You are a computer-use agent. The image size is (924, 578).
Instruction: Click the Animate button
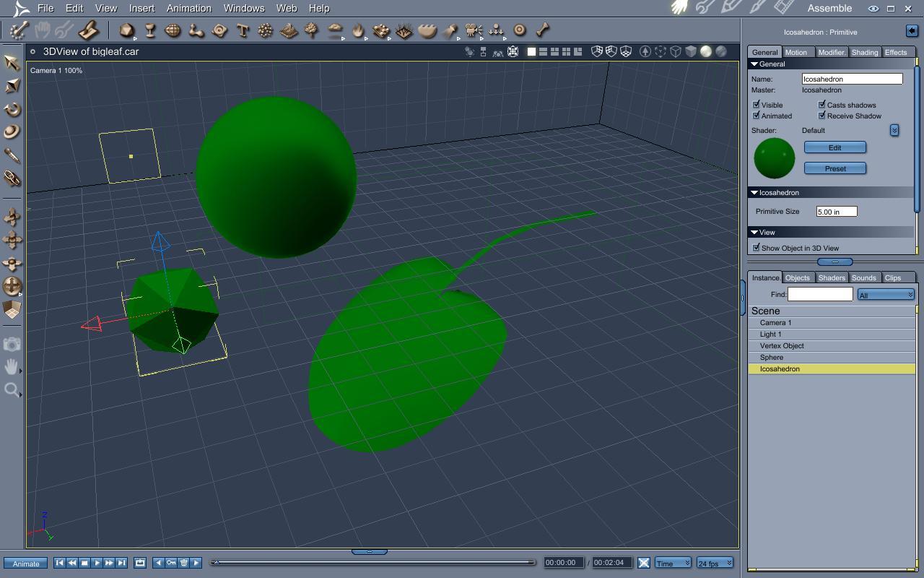coord(26,564)
